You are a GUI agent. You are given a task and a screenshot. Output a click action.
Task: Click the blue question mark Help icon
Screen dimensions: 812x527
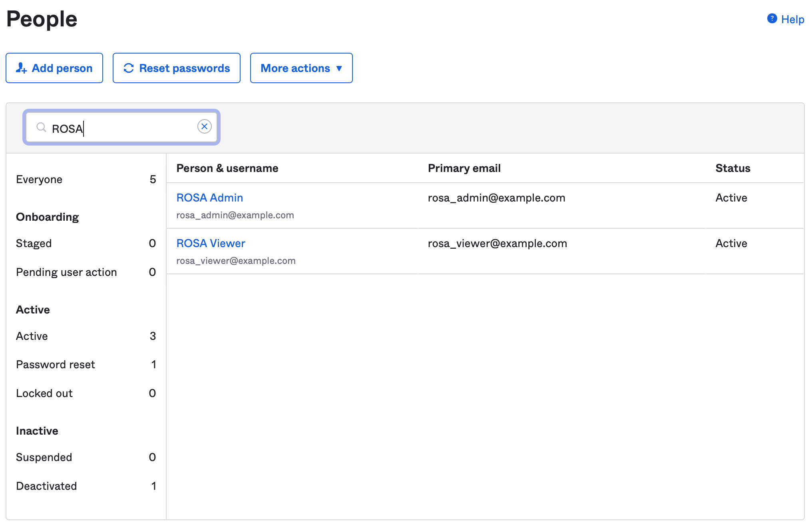772,18
